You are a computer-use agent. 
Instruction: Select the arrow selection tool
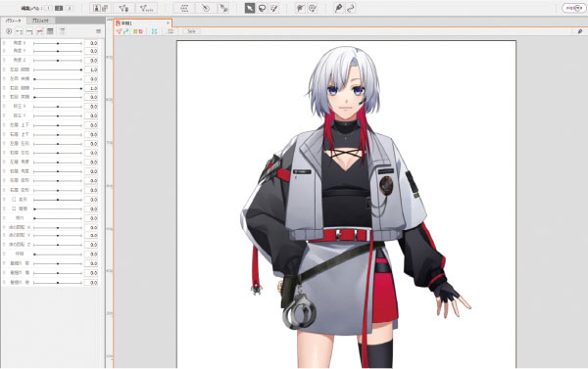pyautogui.click(x=250, y=8)
